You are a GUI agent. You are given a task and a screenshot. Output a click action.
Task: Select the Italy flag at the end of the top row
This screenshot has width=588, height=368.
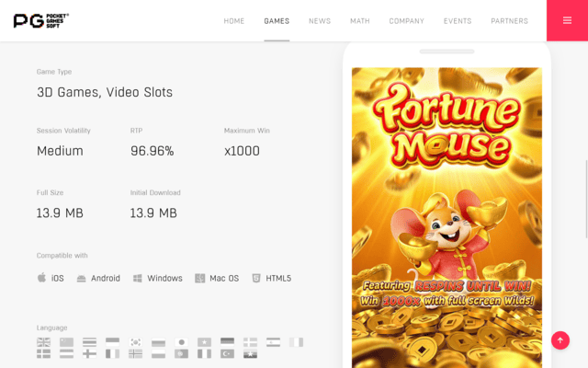tap(296, 342)
